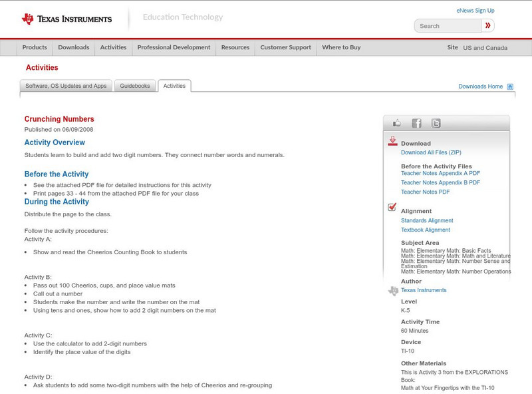Click the Texas Instruments logo
Viewport: 532px width, 394px height.
pyautogui.click(x=66, y=19)
